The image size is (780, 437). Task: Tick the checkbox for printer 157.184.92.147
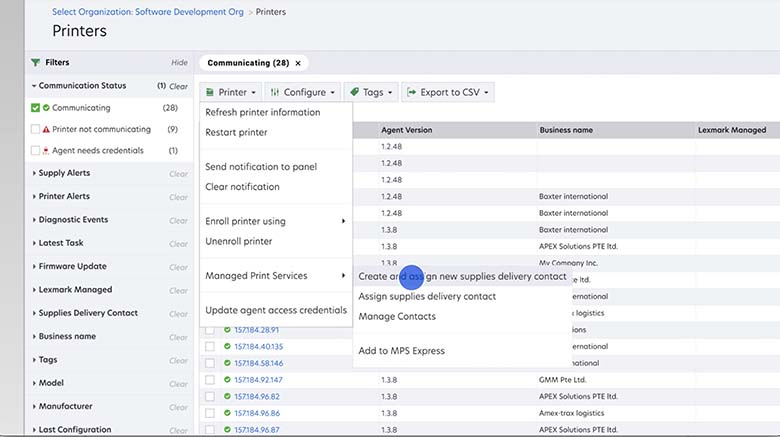(210, 380)
